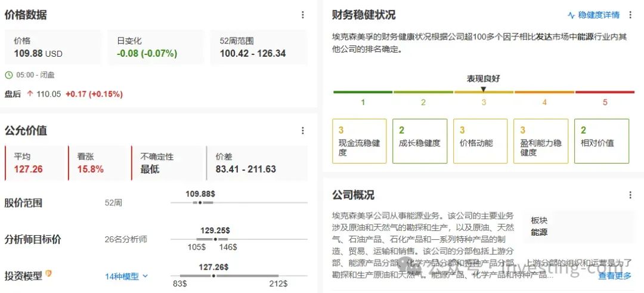The image size is (644, 293).
Task: Open the 财务稳健状况 panel three-dot menu
Action: [630, 15]
